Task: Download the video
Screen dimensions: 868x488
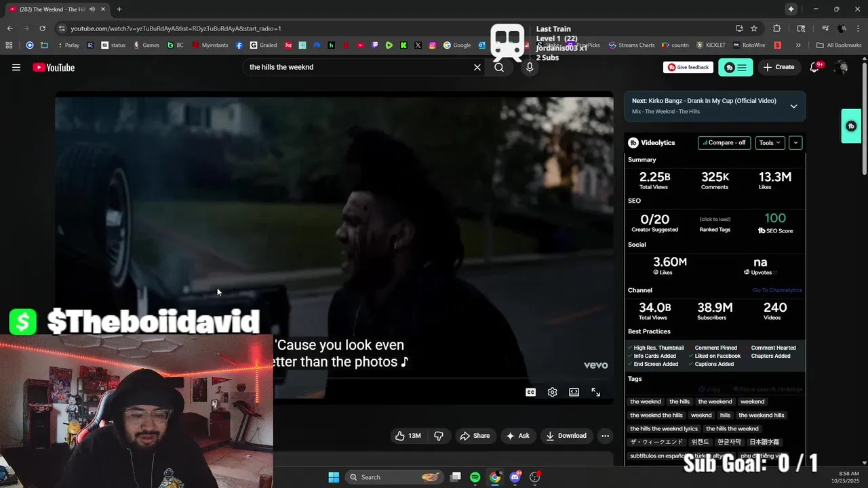Action: [566, 436]
